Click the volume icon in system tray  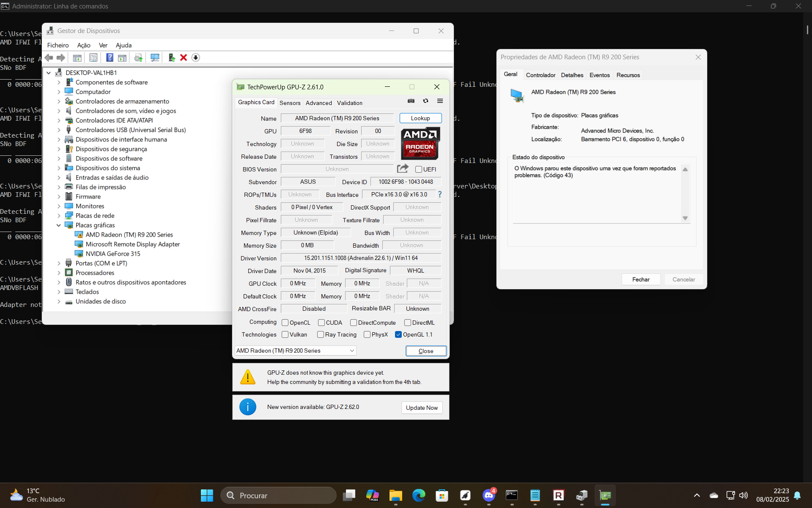(743, 495)
